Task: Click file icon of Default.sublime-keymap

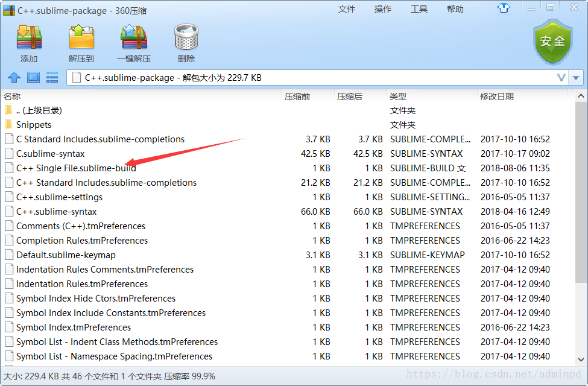Action: (9, 255)
